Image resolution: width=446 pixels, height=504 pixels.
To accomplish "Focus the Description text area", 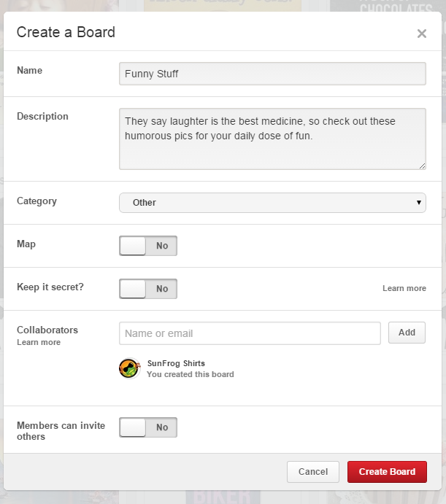I will (x=272, y=139).
